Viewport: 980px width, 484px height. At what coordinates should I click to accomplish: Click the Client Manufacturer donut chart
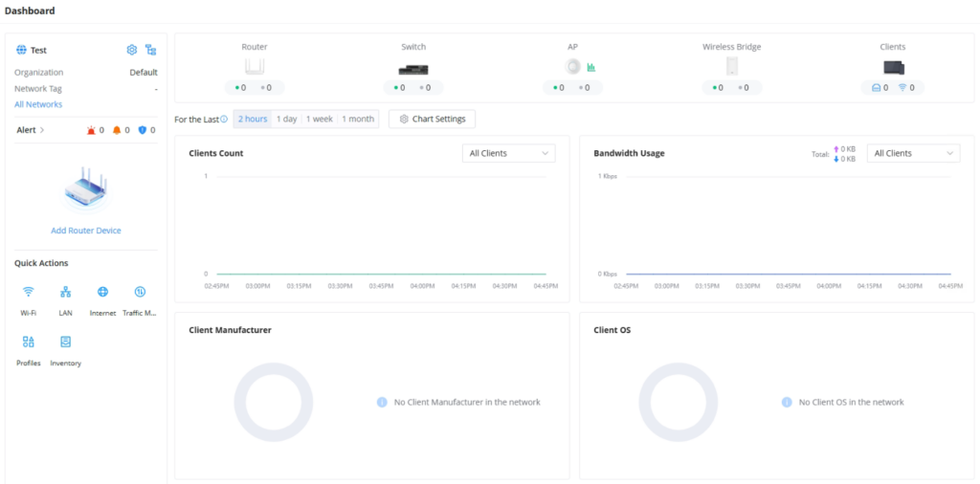point(274,403)
